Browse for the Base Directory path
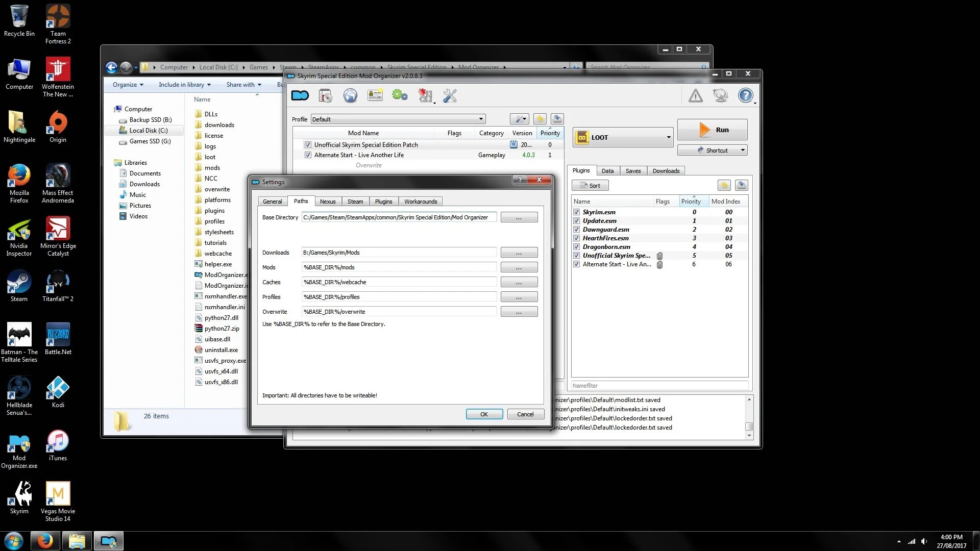This screenshot has height=551, width=980. pos(519,217)
